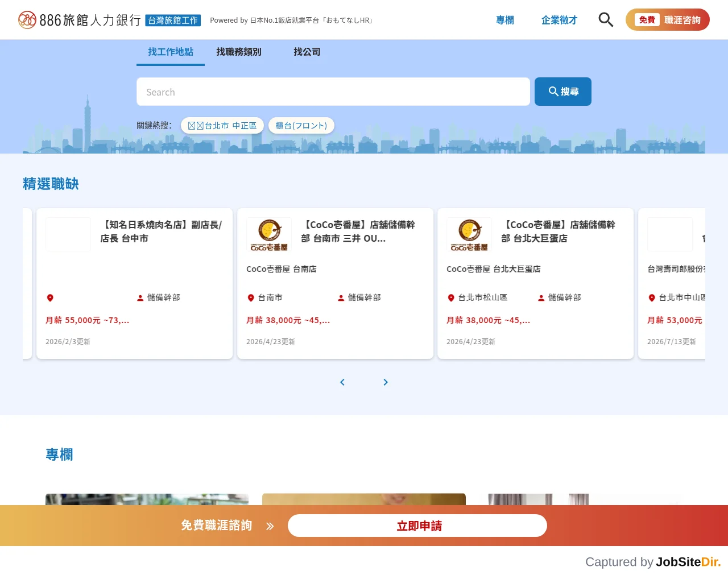Focus the Search input field
This screenshot has width=728, height=579.
point(333,92)
